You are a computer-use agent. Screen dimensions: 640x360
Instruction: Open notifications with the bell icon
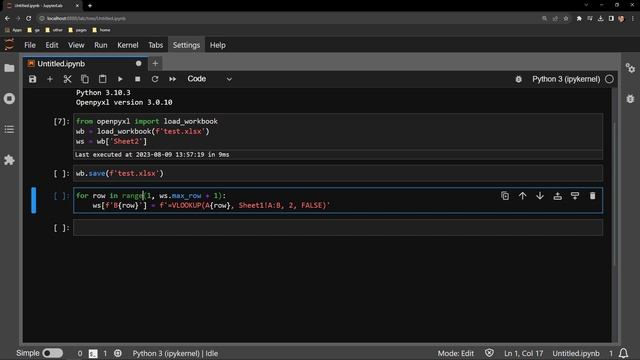[623, 353]
